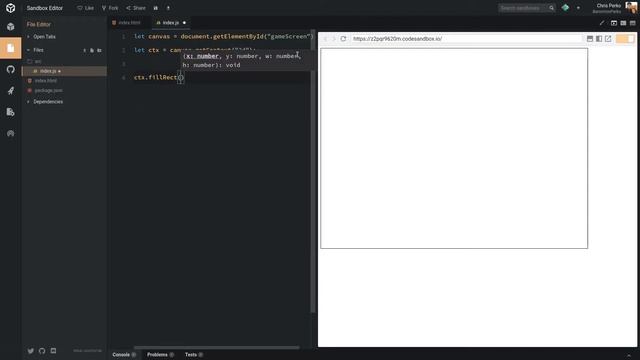
Task: Click the Sandbox Editor title
Action: click(x=45, y=8)
